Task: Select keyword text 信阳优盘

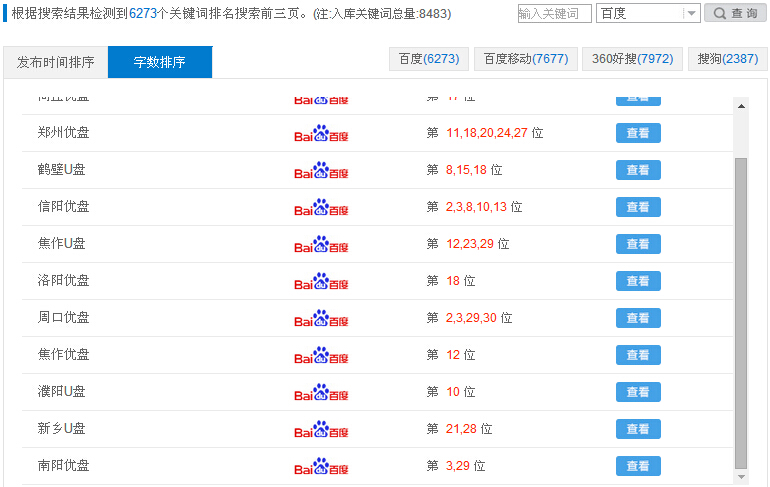Action: pyautogui.click(x=63, y=207)
